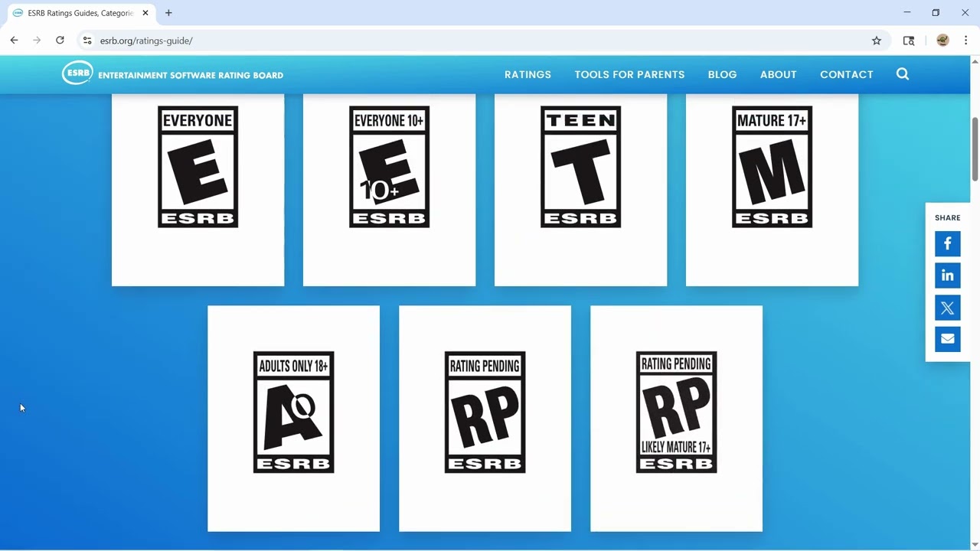Click Entertainment Software Rating Board header text
Image resolution: width=980 pixels, height=551 pixels.
(x=191, y=75)
